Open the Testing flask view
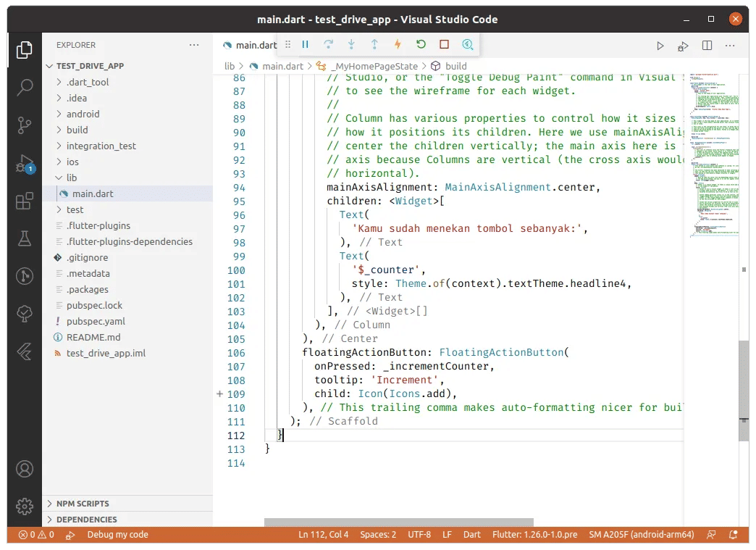 coord(24,238)
